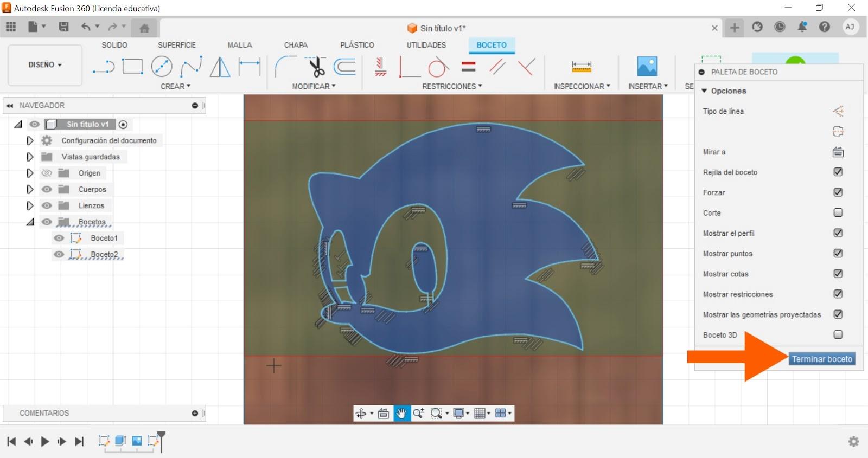868x458 pixels.
Task: Click the Save icon
Action: (63, 27)
